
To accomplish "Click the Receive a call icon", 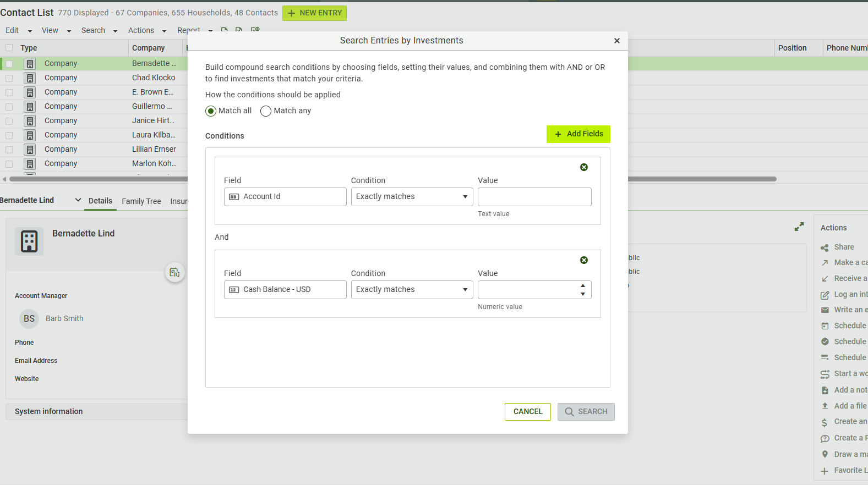I will pyautogui.click(x=825, y=279).
